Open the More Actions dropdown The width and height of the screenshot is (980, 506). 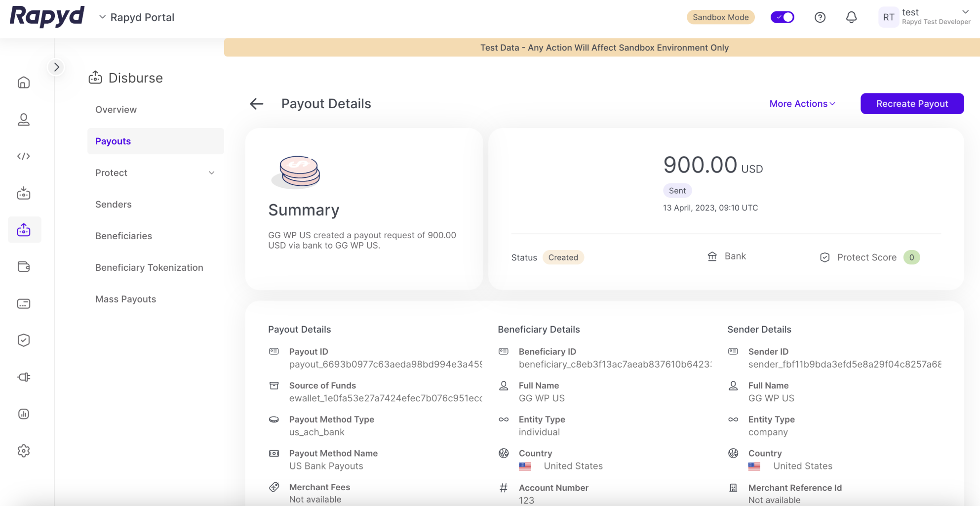pyautogui.click(x=802, y=104)
